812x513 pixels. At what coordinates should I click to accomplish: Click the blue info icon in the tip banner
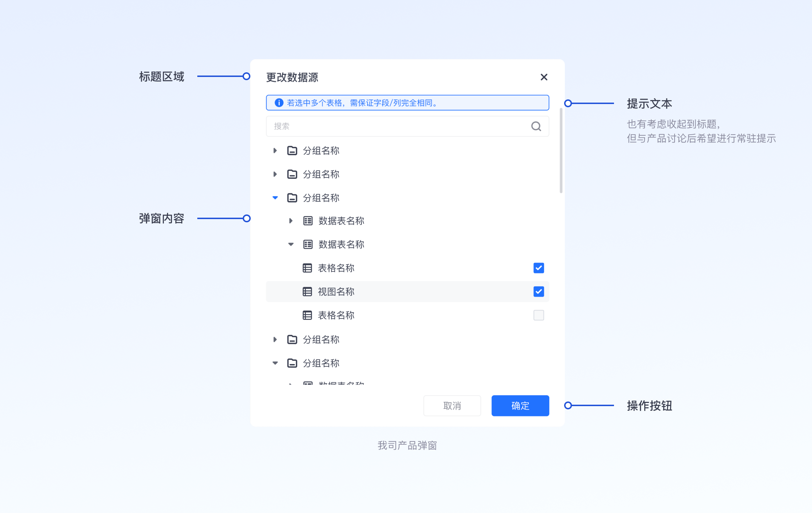(279, 103)
